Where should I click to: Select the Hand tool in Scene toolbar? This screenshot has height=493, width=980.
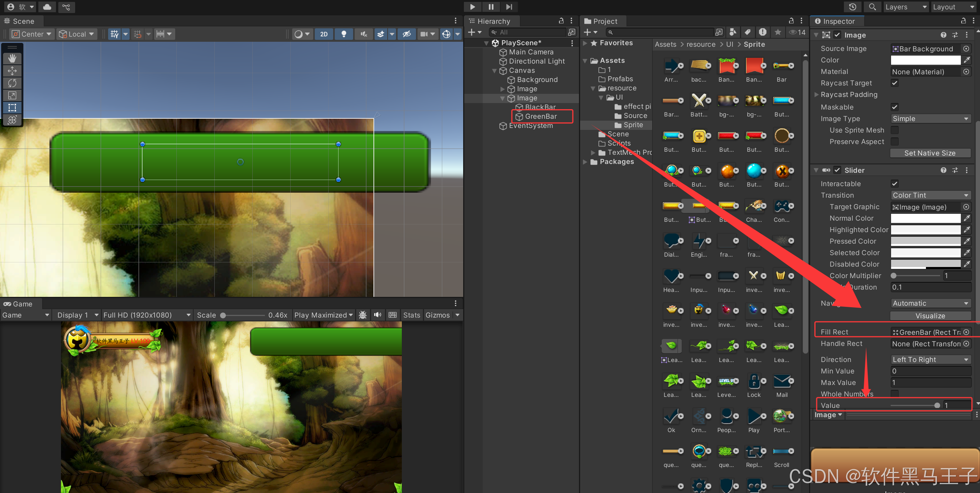[12, 58]
